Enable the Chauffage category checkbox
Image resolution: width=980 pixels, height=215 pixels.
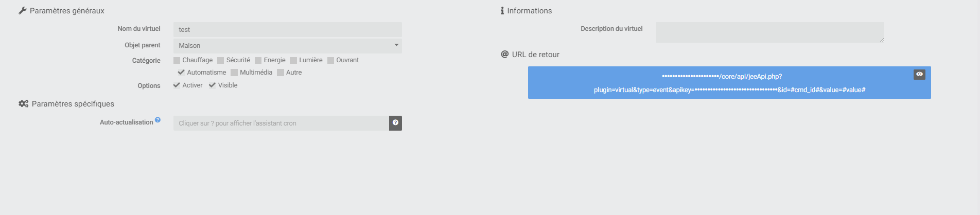(x=177, y=61)
